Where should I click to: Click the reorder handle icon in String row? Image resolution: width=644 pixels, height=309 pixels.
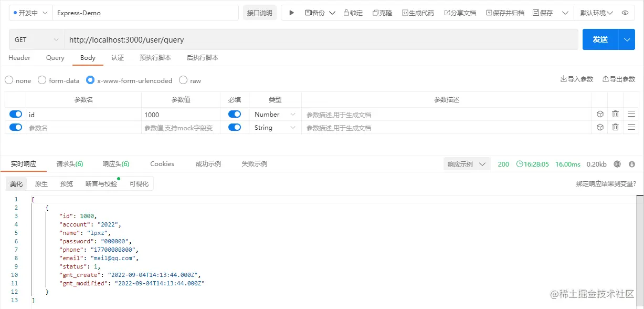[631, 127]
